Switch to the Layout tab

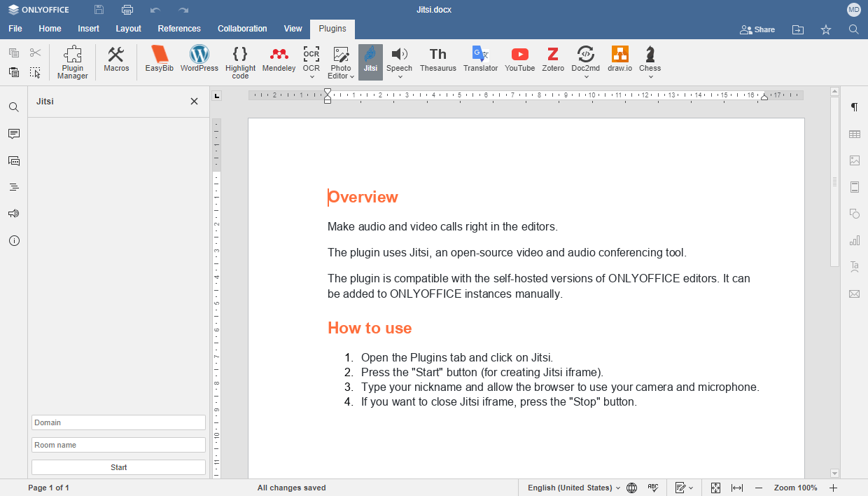tap(128, 29)
